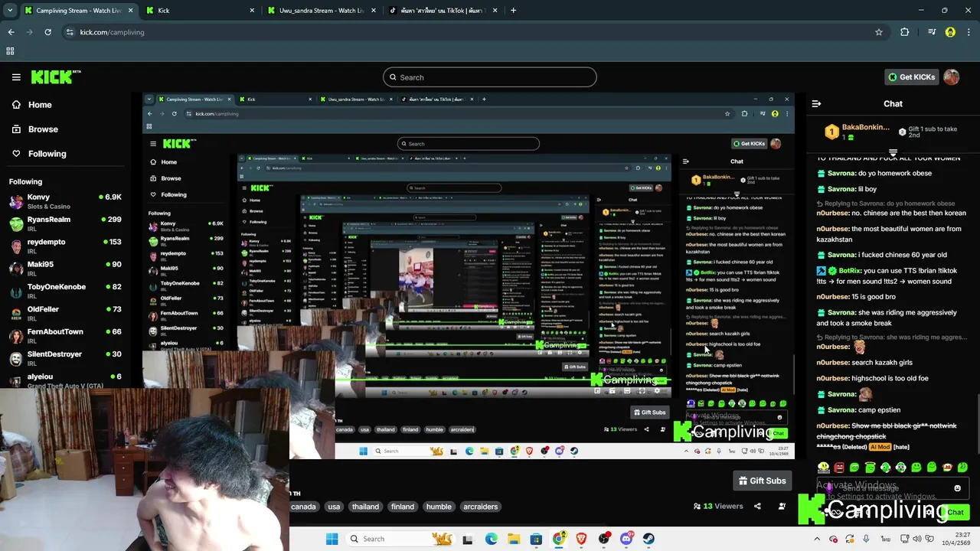Click the user icon right of share

point(782,506)
